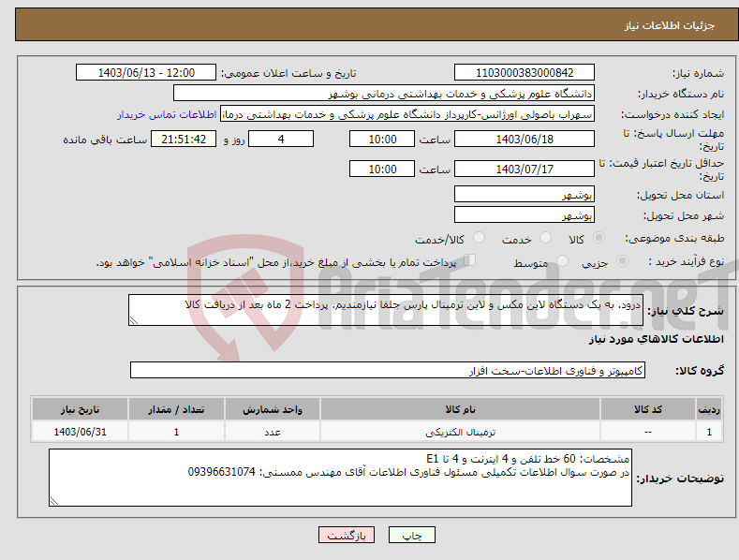Select the متوسط purchase type radio
The height and width of the screenshot is (560, 739).
562,261
